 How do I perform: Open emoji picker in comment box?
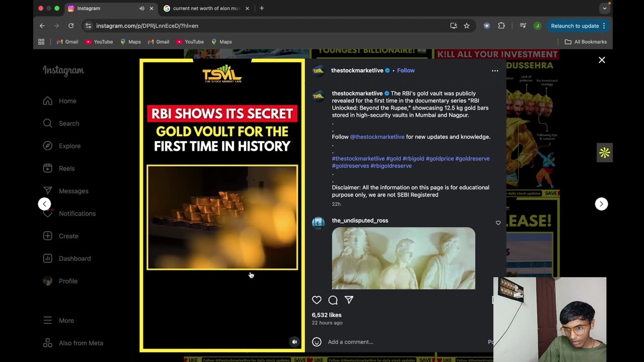pos(316,342)
